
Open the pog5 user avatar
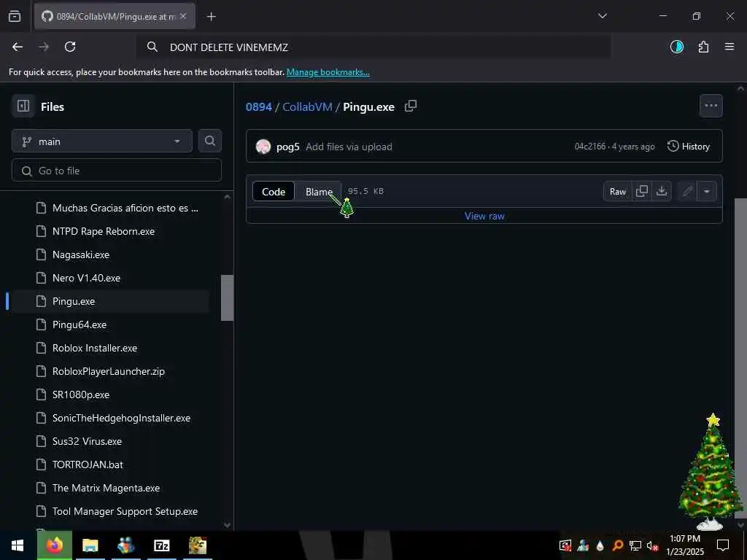(263, 147)
